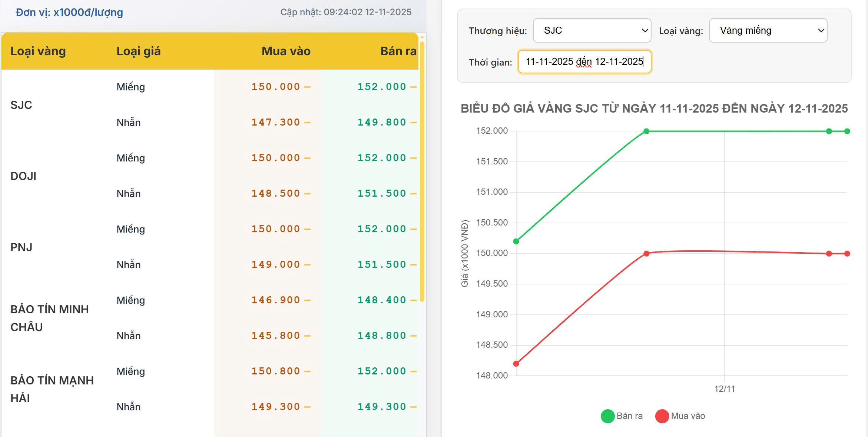Toggle the Bán ra legend item
Viewport: 868px width, 437px height.
tap(629, 416)
